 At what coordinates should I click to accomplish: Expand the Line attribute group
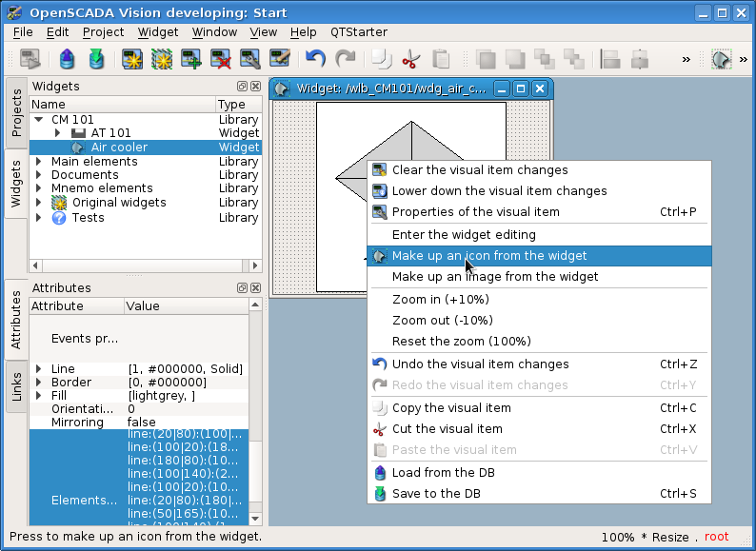point(39,369)
